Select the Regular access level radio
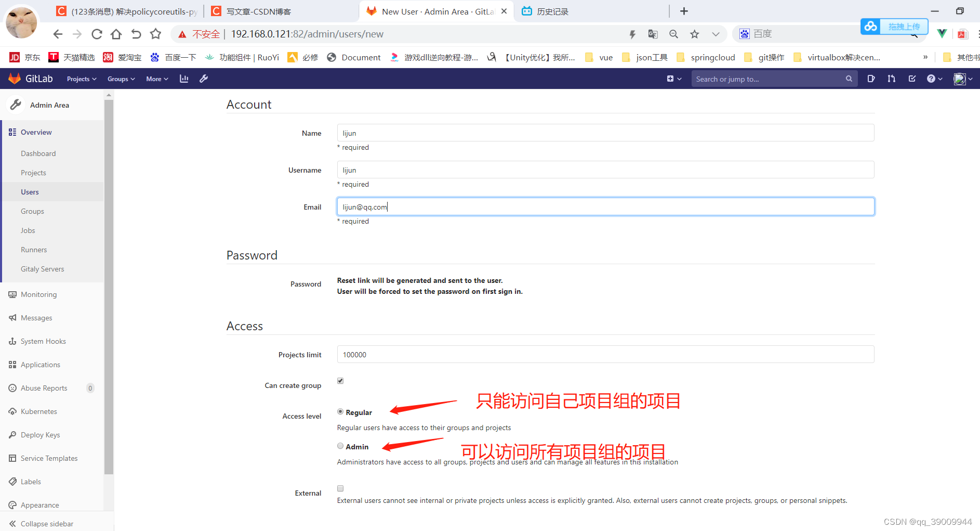980x531 pixels. tap(340, 411)
